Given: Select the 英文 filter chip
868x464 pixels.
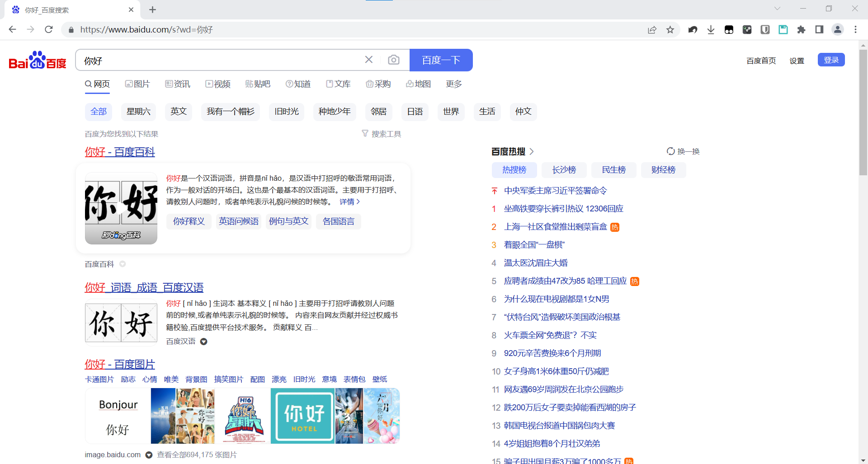Looking at the screenshot, I should pyautogui.click(x=179, y=112).
